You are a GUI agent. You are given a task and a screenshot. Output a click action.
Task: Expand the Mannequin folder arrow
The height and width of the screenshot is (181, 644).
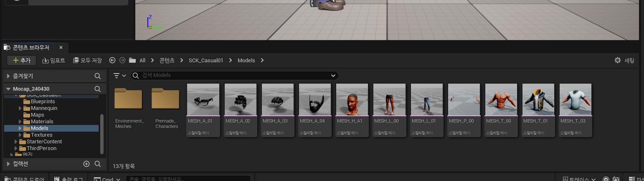click(x=20, y=108)
